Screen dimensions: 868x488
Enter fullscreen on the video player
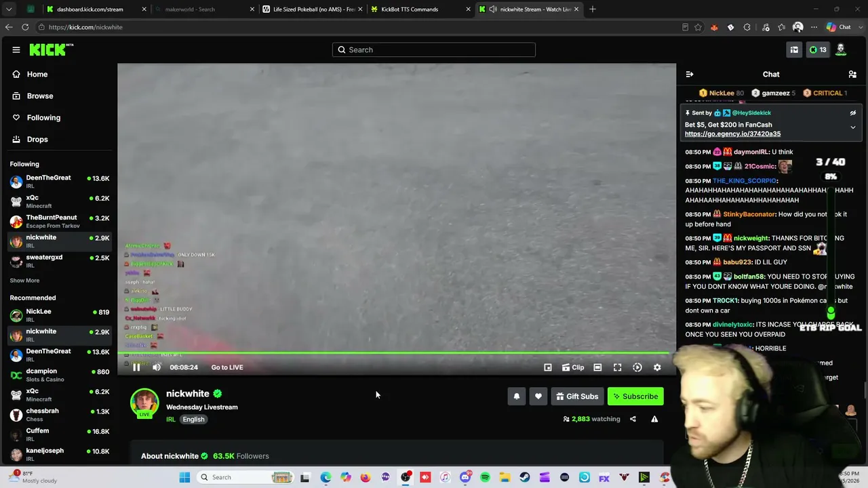point(618,367)
